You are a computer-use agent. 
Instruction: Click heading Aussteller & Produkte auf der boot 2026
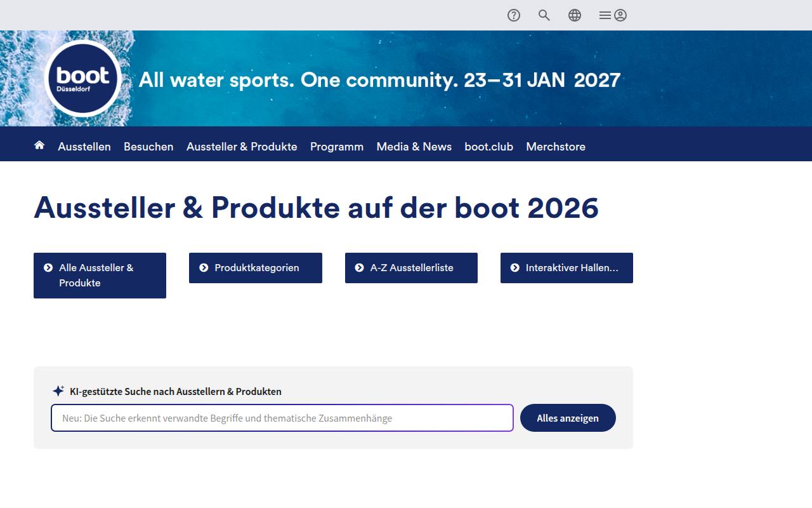316,208
